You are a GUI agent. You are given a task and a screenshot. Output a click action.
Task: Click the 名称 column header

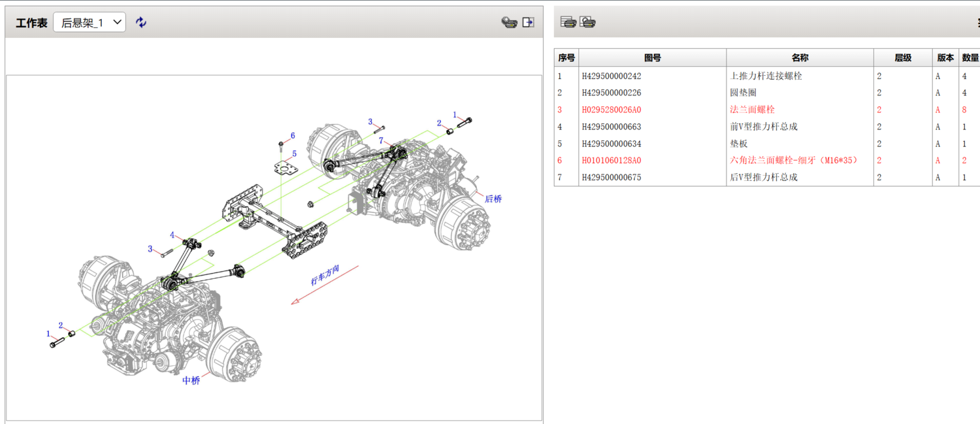800,57
